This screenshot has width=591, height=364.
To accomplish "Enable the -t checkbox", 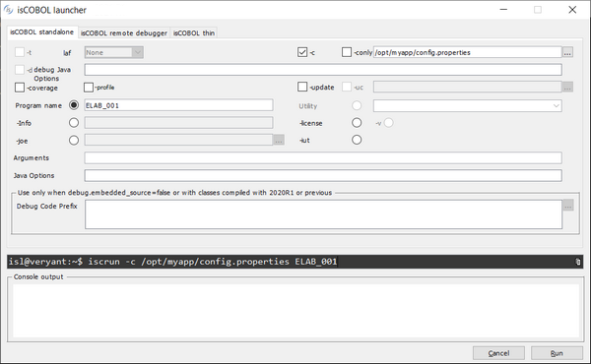I will pos(20,52).
